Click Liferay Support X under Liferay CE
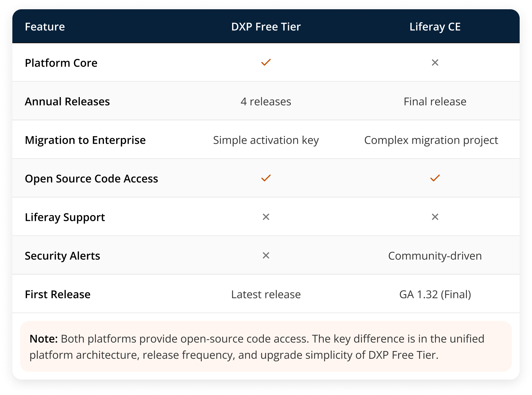The width and height of the screenshot is (532, 395). (435, 217)
